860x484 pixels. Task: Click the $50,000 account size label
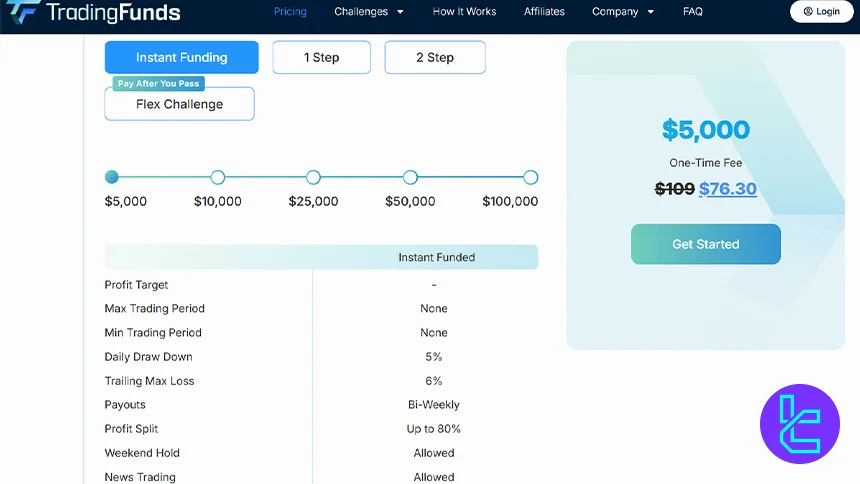[x=410, y=201]
